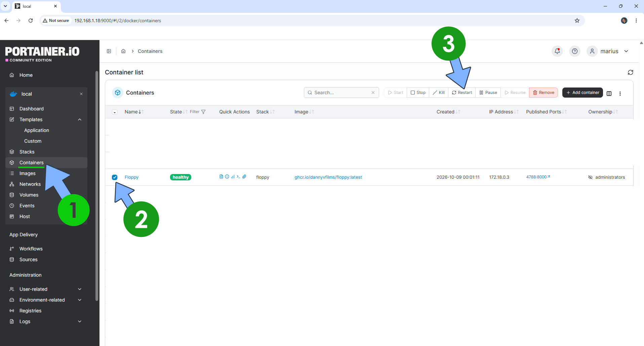This screenshot has height=346, width=644.
Task: Click the Pause container button
Action: pyautogui.click(x=488, y=93)
